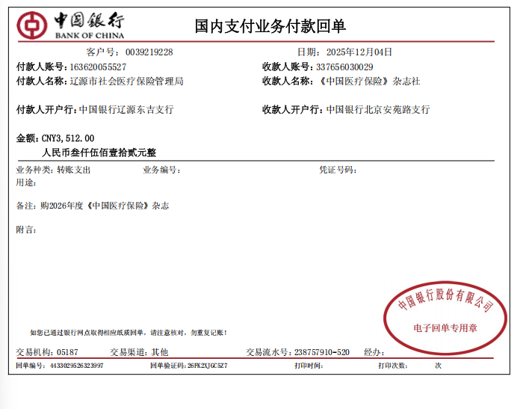
Task: Click payer name 辽源市社会医疗保险管理局
Action: point(126,81)
